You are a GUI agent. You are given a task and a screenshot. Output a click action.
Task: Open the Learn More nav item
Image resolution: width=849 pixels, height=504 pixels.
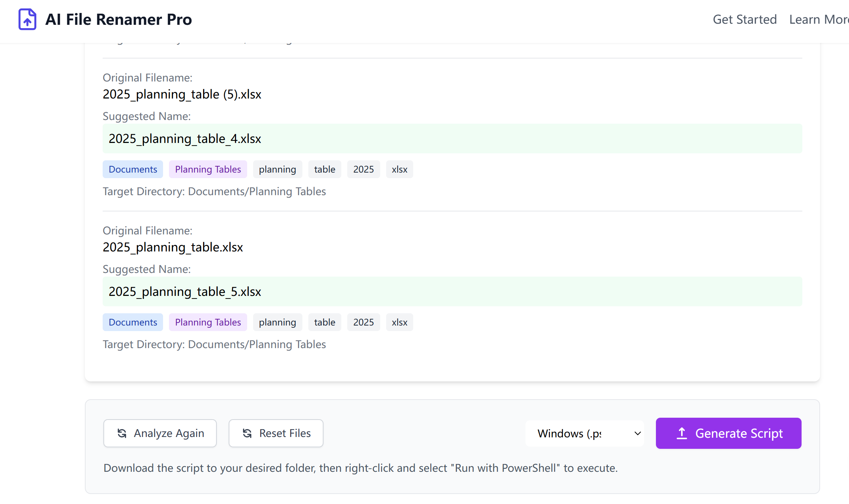click(819, 19)
